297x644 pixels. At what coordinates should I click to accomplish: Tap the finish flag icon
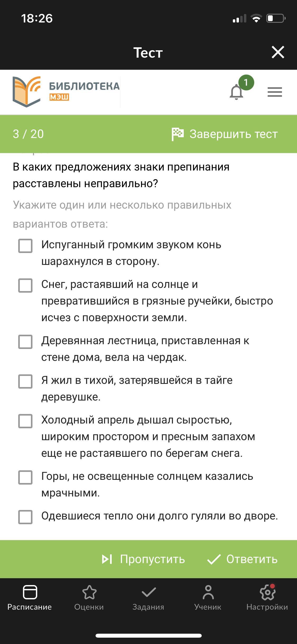tap(177, 134)
